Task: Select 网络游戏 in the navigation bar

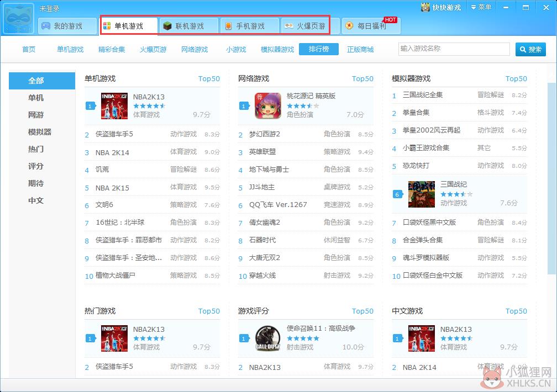Action: pos(195,49)
